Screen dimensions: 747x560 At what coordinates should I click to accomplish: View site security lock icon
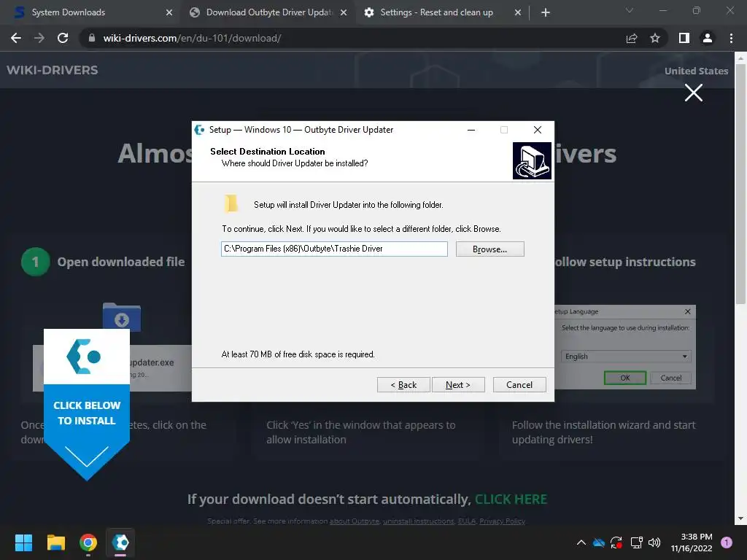tap(92, 38)
